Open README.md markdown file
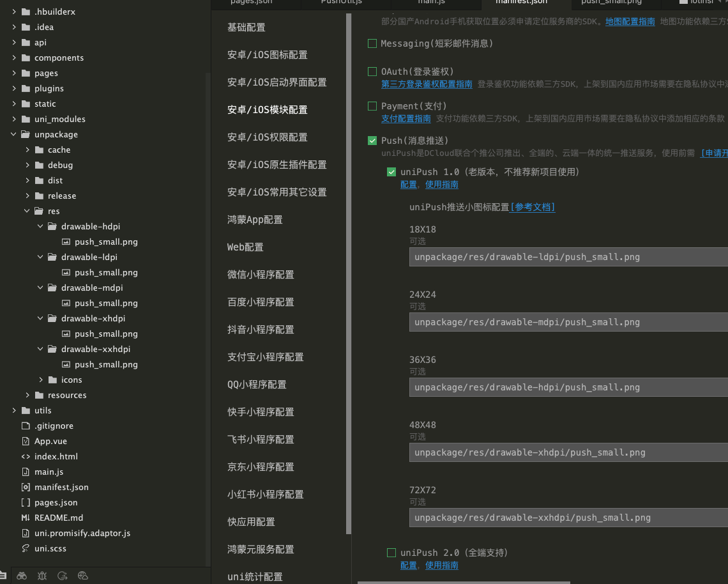This screenshot has height=584, width=728. pyautogui.click(x=58, y=518)
